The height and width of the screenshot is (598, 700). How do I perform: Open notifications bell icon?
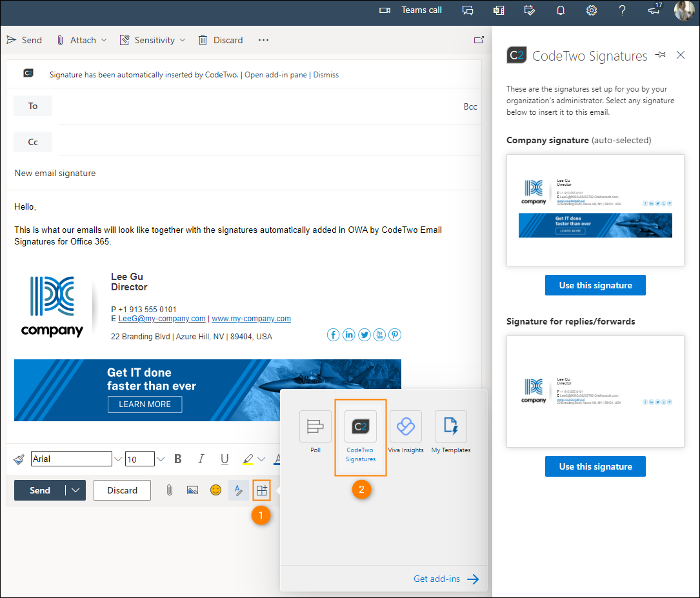pyautogui.click(x=561, y=10)
